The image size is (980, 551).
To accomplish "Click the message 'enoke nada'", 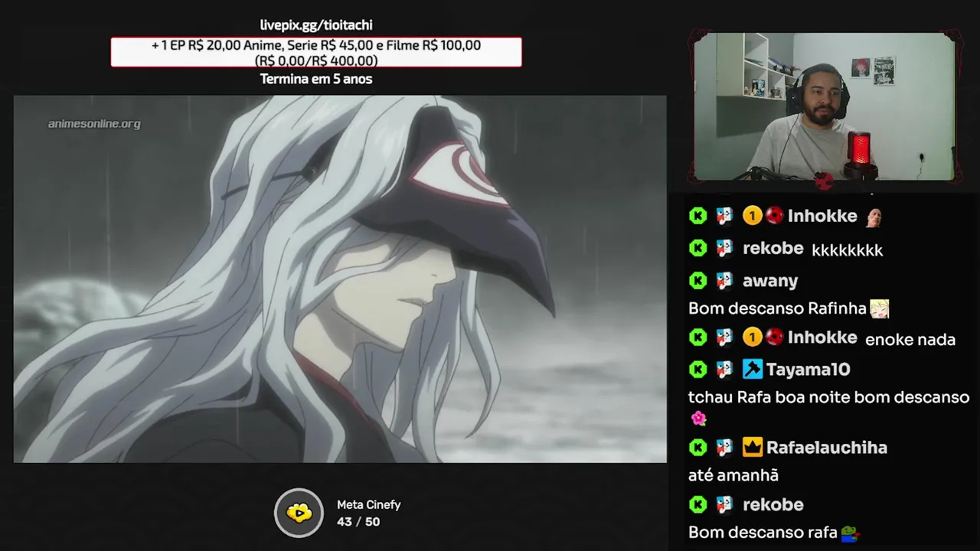I will (910, 340).
